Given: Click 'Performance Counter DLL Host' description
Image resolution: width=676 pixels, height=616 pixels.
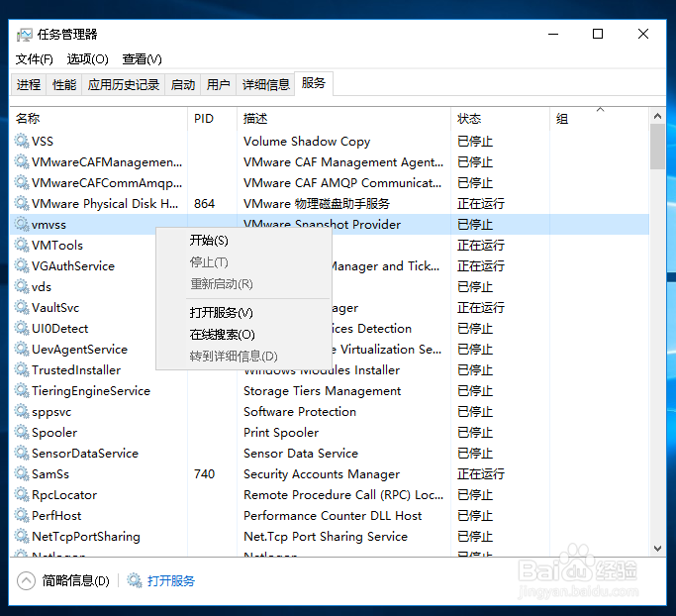Looking at the screenshot, I should click(x=333, y=516).
